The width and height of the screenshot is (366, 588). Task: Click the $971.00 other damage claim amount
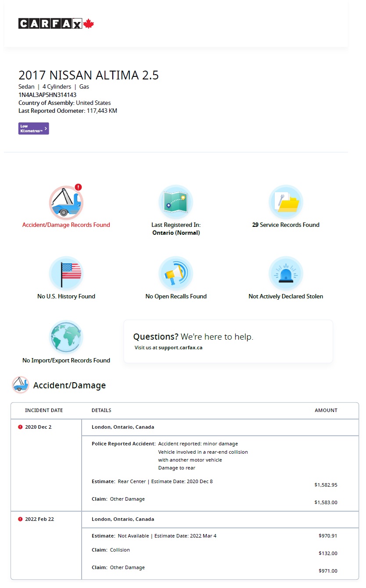(328, 571)
